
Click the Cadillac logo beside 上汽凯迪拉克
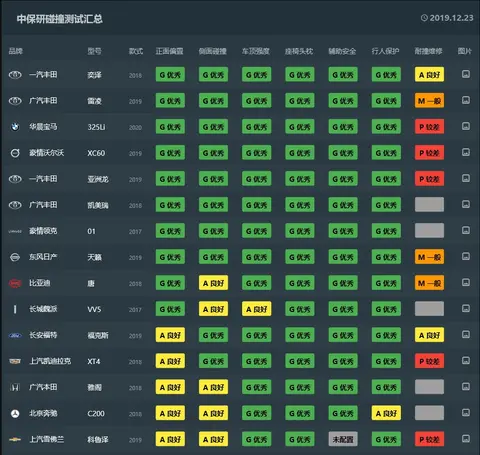coord(15,361)
